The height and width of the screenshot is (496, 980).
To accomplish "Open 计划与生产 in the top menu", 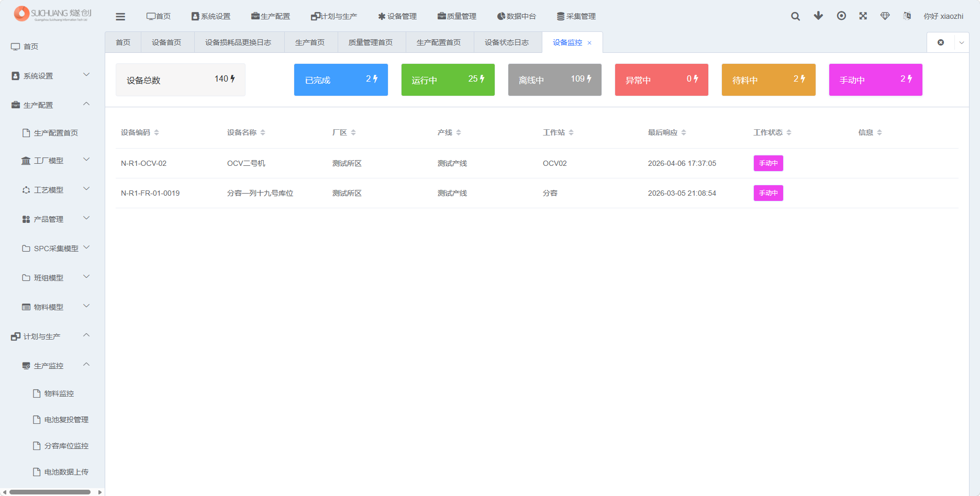I will coord(334,16).
